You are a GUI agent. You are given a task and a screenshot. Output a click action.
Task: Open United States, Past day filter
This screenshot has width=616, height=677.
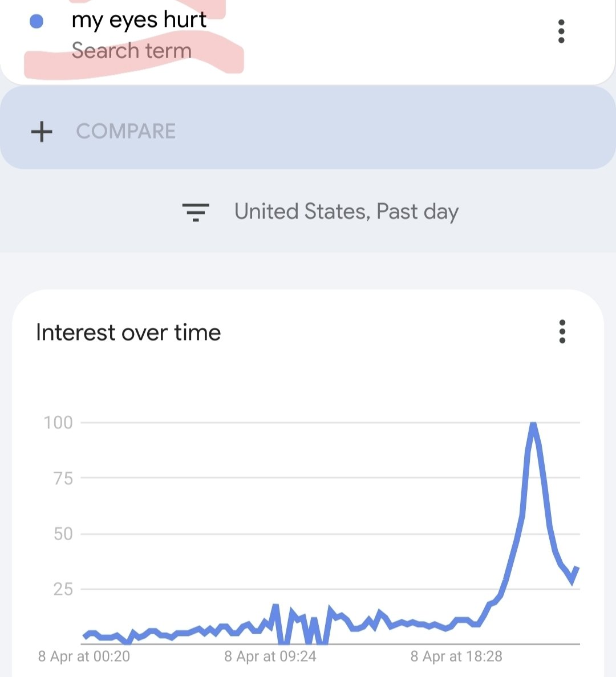(x=346, y=212)
